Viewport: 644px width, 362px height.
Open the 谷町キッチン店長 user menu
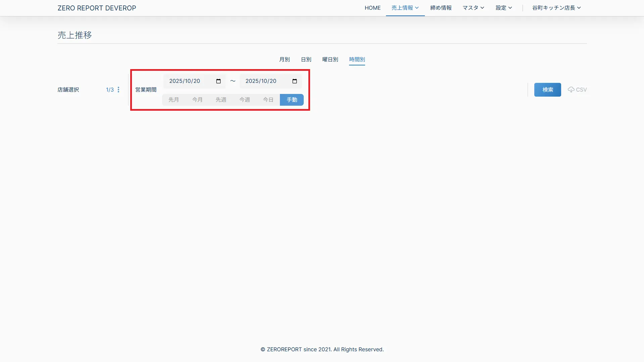coord(556,8)
